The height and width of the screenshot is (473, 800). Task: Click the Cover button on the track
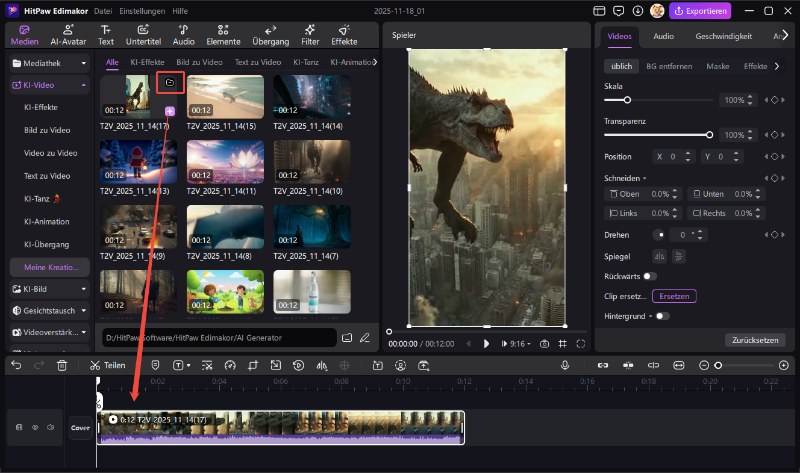coord(80,428)
